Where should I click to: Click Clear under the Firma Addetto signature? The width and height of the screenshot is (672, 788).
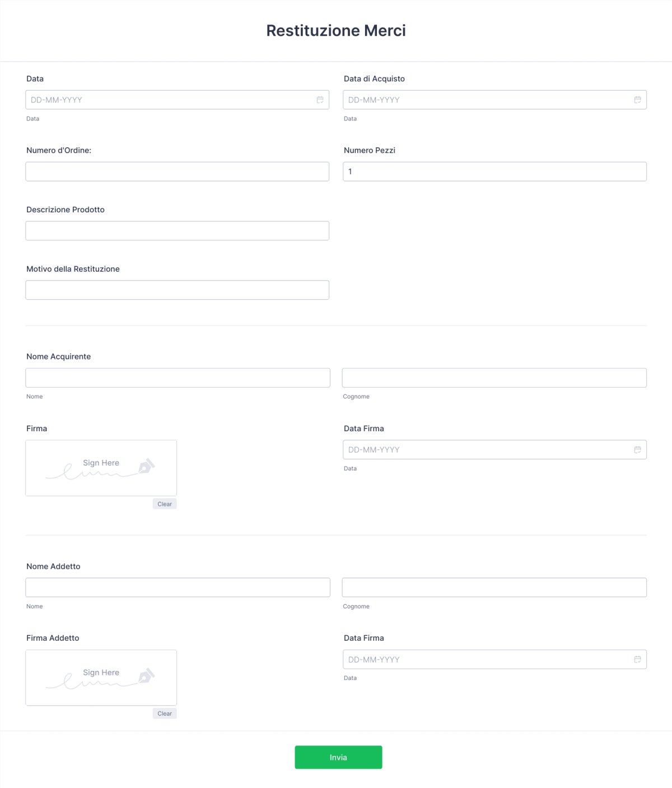click(x=165, y=713)
